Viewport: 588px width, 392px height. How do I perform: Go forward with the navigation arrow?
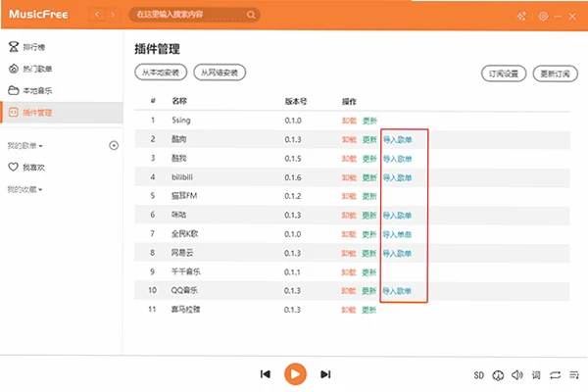(x=113, y=15)
